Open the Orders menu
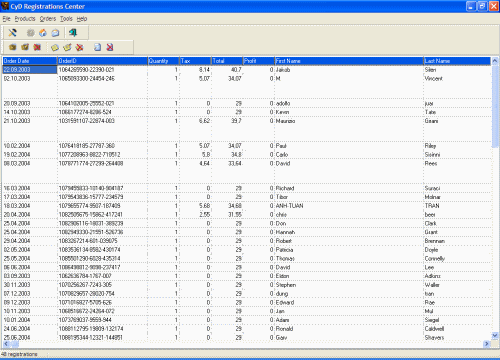The height and width of the screenshot is (360, 500). (x=48, y=19)
